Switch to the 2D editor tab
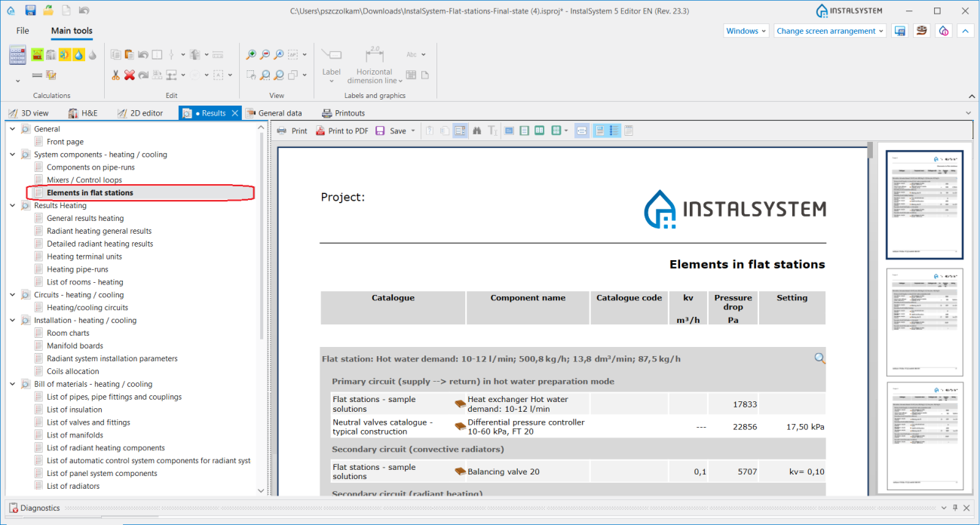 (x=140, y=113)
